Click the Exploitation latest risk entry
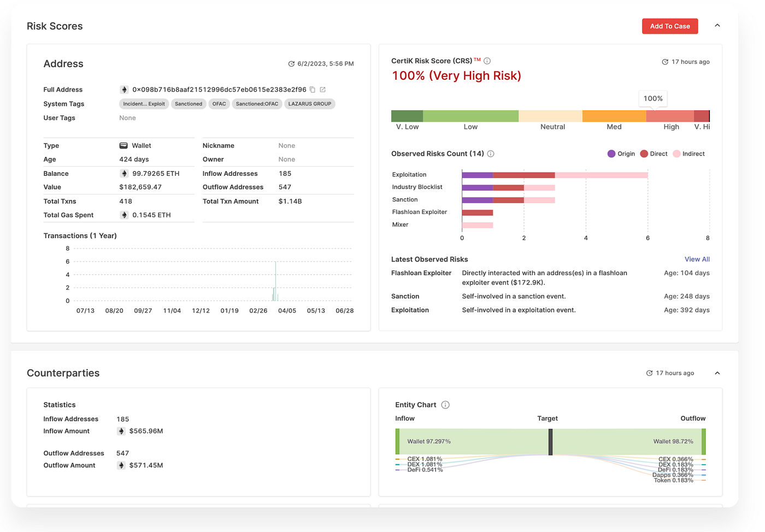The height and width of the screenshot is (532, 765). pyautogui.click(x=550, y=310)
